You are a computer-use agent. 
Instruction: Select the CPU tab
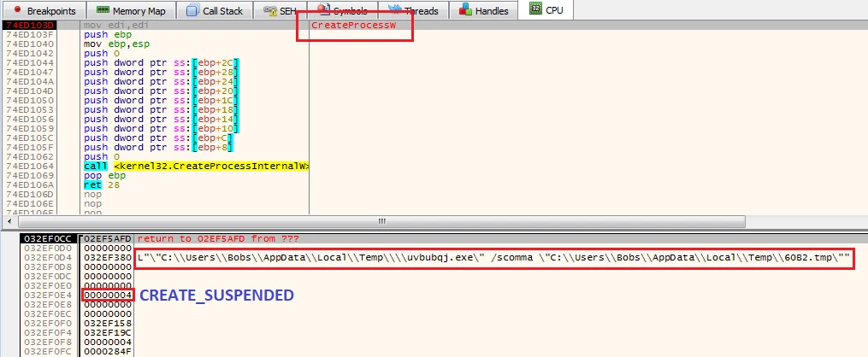point(546,10)
